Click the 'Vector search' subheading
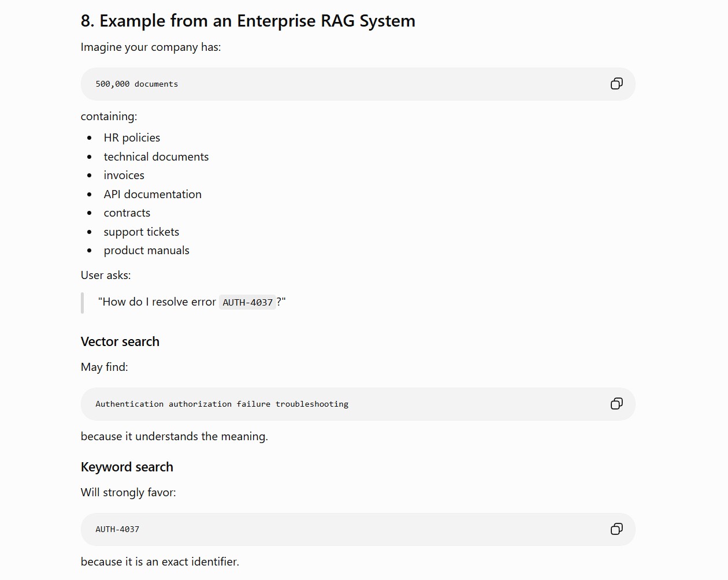Image resolution: width=728 pixels, height=580 pixels. point(120,341)
